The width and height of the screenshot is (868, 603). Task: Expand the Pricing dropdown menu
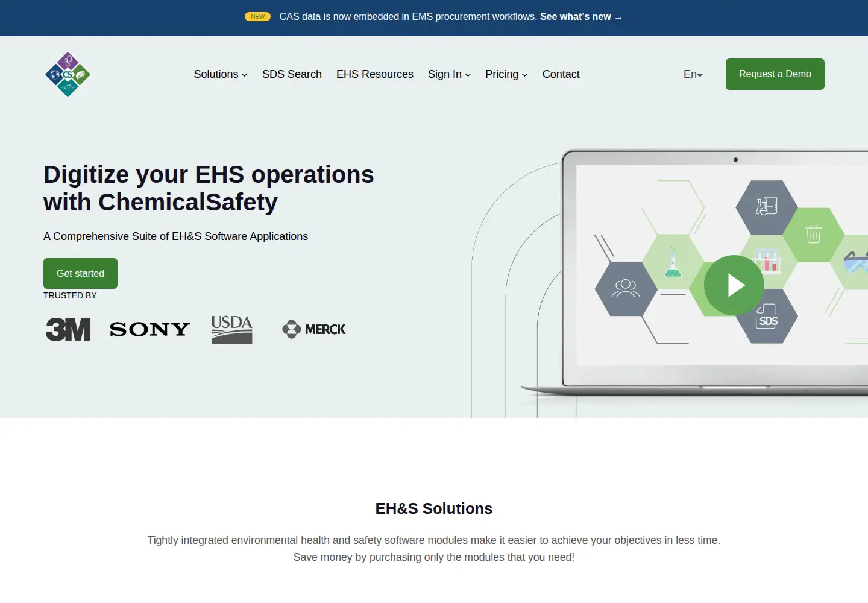pyautogui.click(x=506, y=74)
